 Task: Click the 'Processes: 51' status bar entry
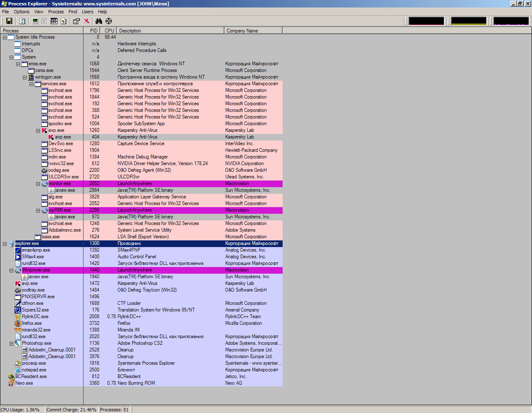coord(115,410)
